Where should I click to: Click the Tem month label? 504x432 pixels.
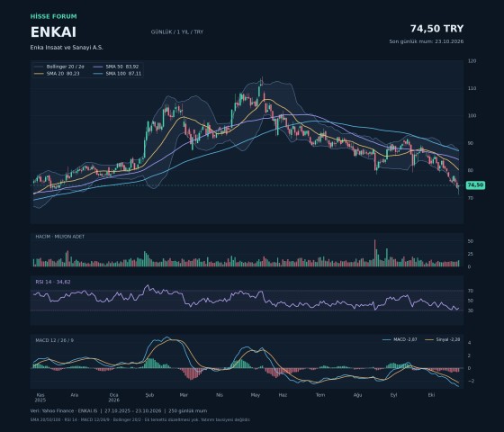[320, 395]
